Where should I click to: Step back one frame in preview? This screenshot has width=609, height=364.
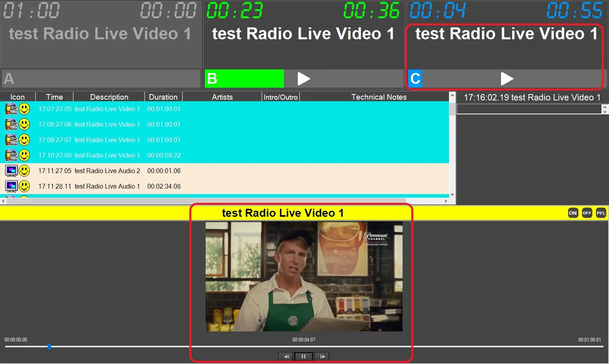pos(286,356)
